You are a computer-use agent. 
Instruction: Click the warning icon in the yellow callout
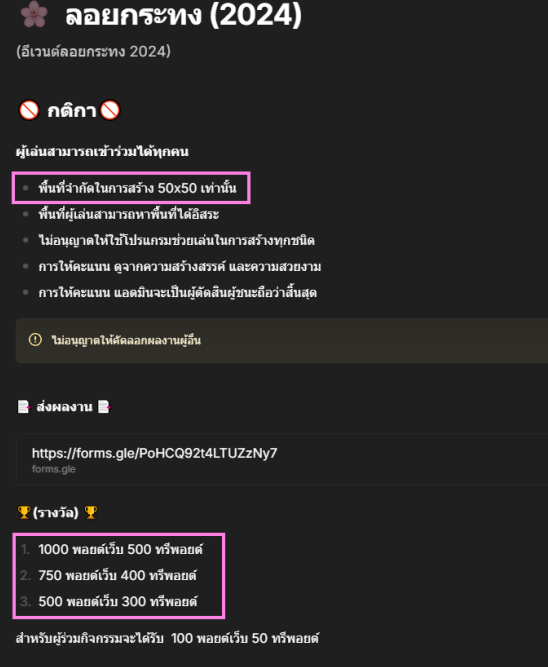(35, 340)
